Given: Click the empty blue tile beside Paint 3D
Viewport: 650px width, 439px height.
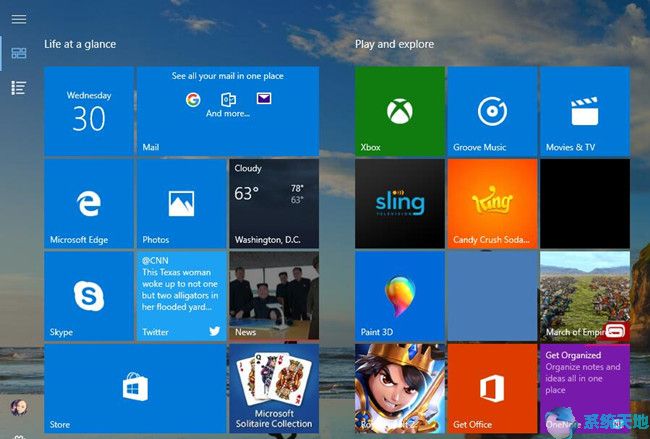Looking at the screenshot, I should tap(492, 296).
